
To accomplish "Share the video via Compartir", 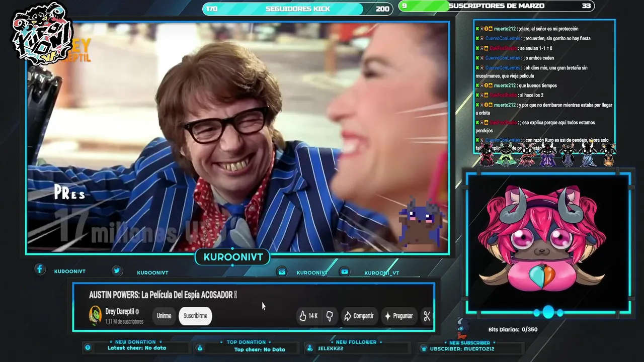I will (359, 316).
